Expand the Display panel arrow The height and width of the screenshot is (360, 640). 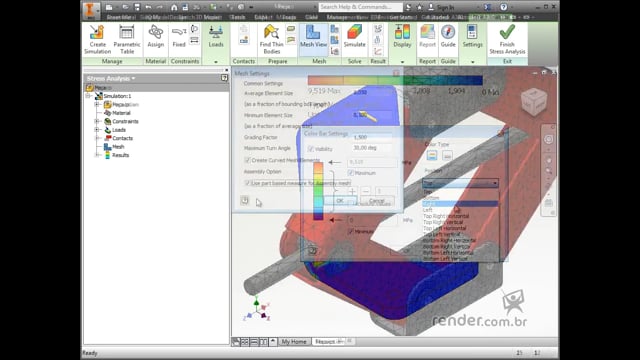402,62
